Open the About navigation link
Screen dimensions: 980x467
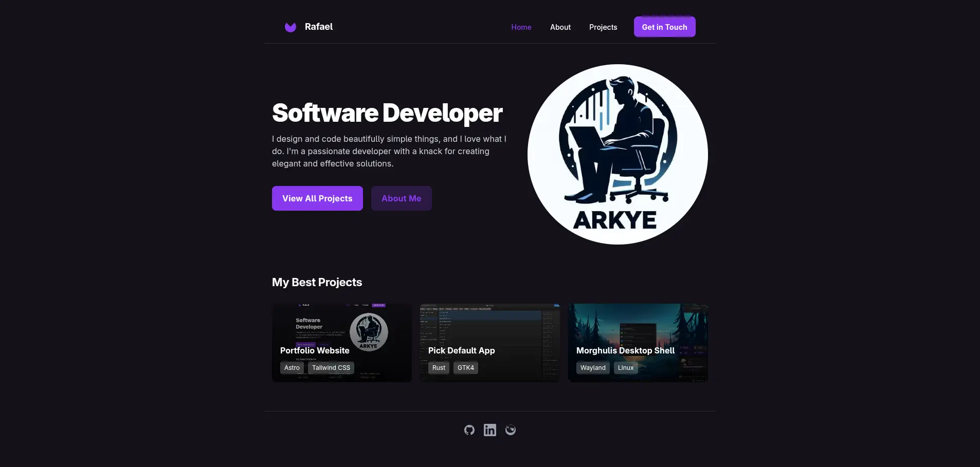pyautogui.click(x=560, y=27)
